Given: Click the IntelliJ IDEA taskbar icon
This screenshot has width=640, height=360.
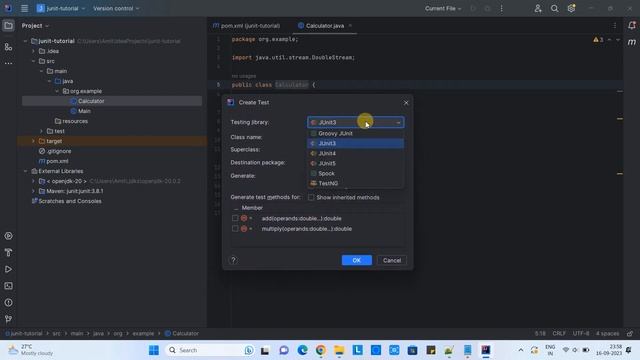Looking at the screenshot, I should (486, 350).
